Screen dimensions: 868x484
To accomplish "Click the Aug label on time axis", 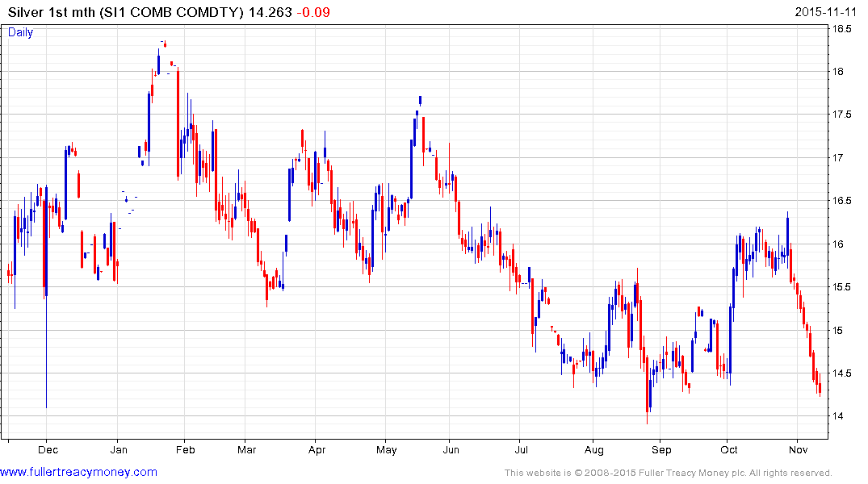I will tap(594, 449).
